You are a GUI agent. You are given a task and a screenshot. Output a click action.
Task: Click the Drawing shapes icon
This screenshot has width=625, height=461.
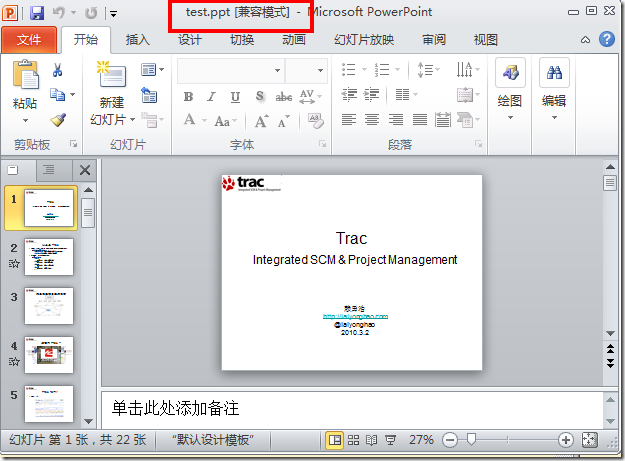click(510, 73)
